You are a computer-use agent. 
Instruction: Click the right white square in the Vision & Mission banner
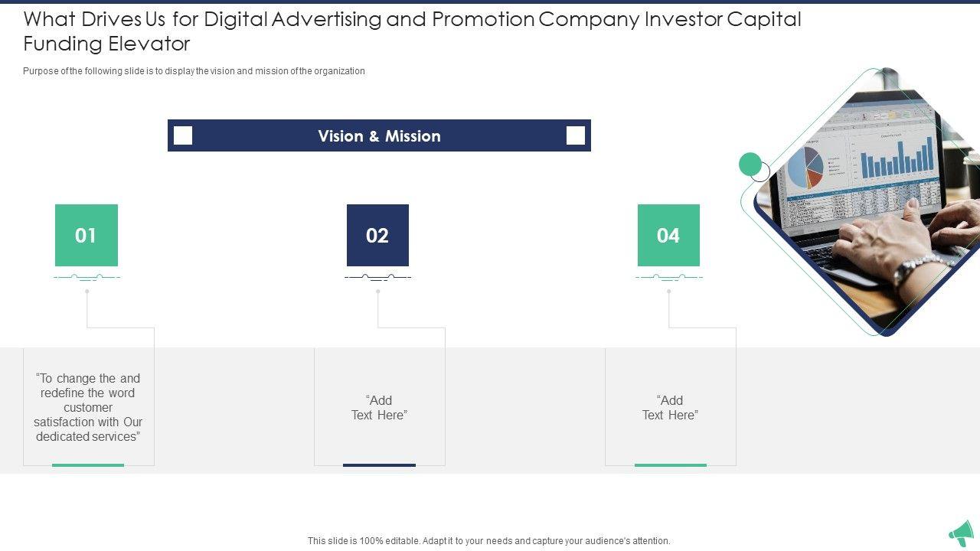pyautogui.click(x=576, y=135)
